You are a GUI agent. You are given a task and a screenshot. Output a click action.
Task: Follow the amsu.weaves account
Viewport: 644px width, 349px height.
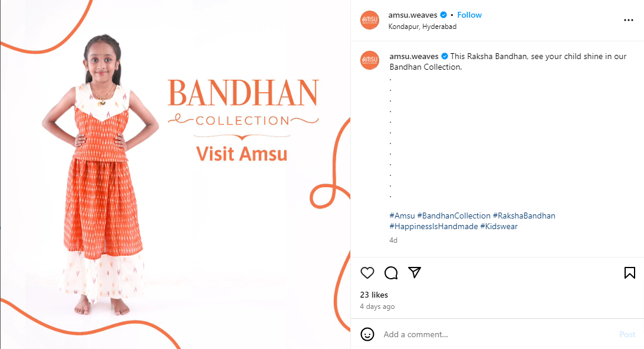coord(469,15)
